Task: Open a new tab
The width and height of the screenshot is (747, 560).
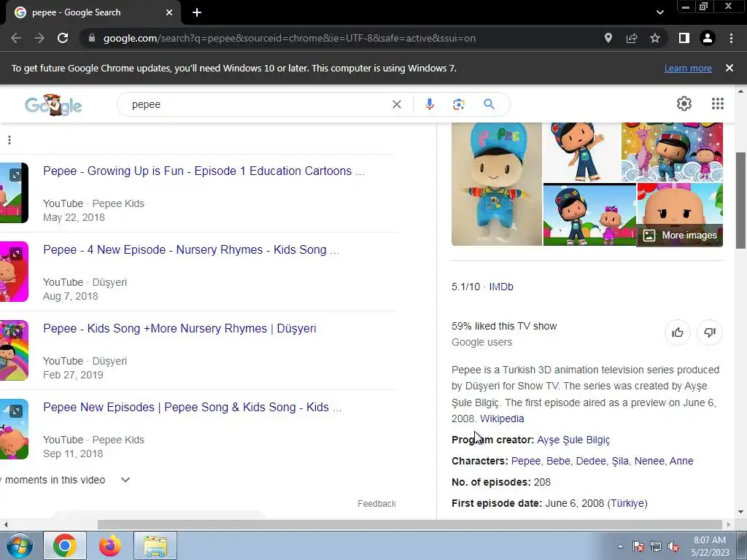Action: 197,12
